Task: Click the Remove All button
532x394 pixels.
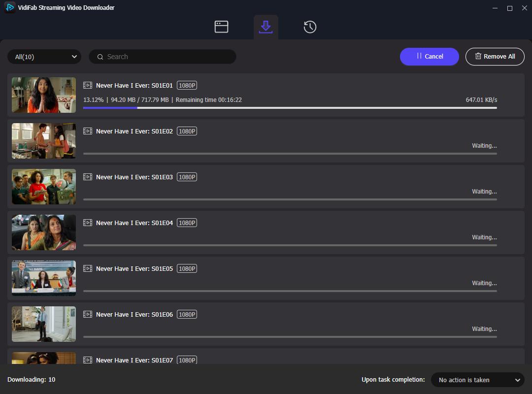Action: click(495, 56)
